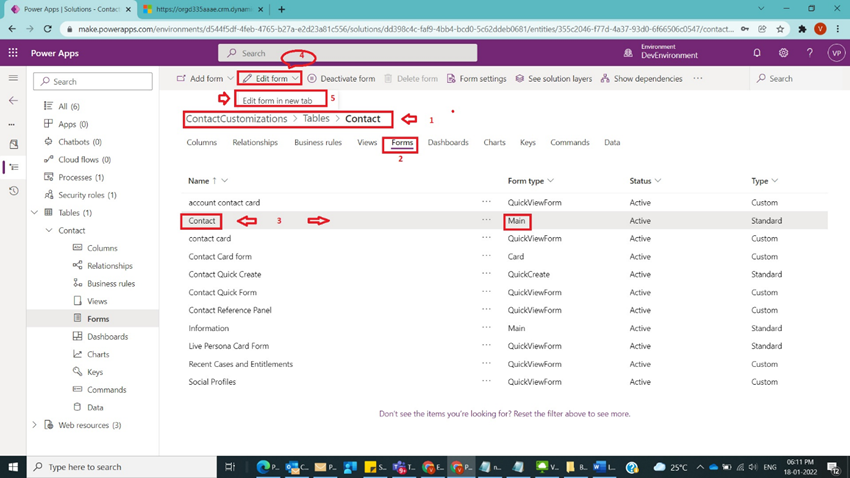
Task: Switch to the Dashboards tab
Action: pyautogui.click(x=448, y=143)
